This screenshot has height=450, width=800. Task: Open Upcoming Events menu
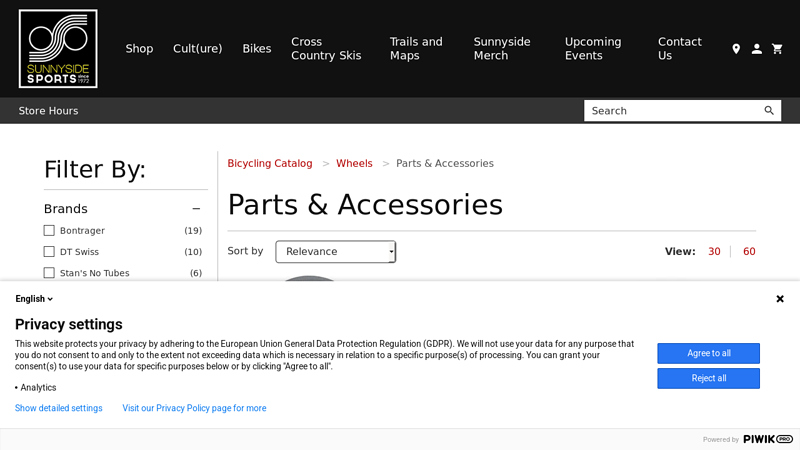pos(593,48)
